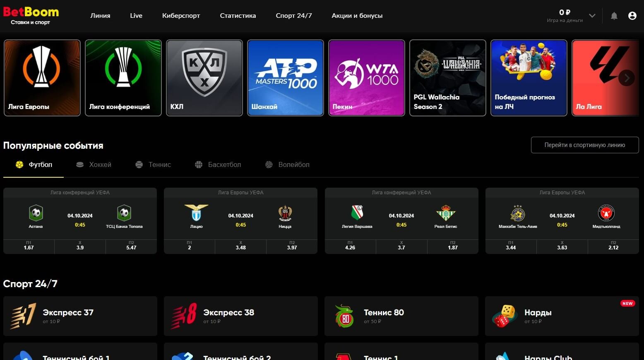Bet П1 2 on Лацио
644x360 pixels.
tap(189, 246)
